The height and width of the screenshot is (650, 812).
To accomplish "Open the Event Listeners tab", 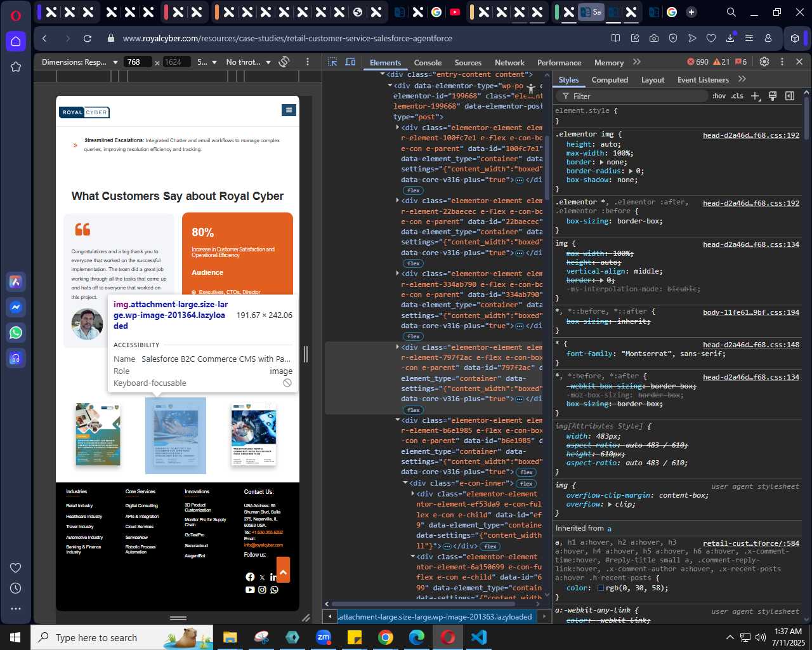I will [x=703, y=80].
